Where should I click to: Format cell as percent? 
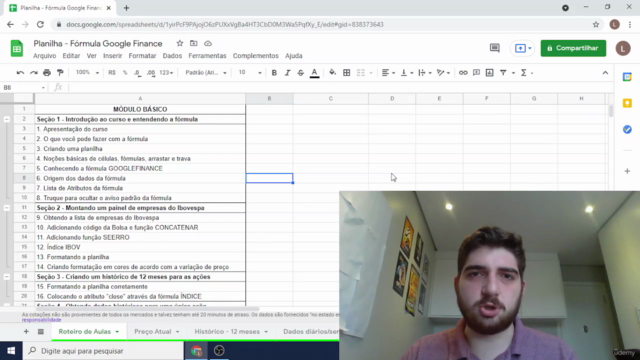(125, 73)
